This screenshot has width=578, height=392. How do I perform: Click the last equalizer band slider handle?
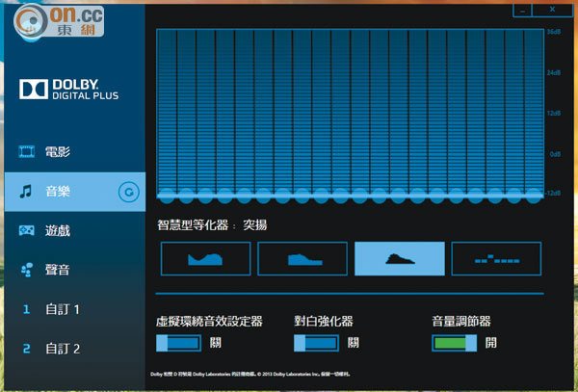click(x=534, y=196)
